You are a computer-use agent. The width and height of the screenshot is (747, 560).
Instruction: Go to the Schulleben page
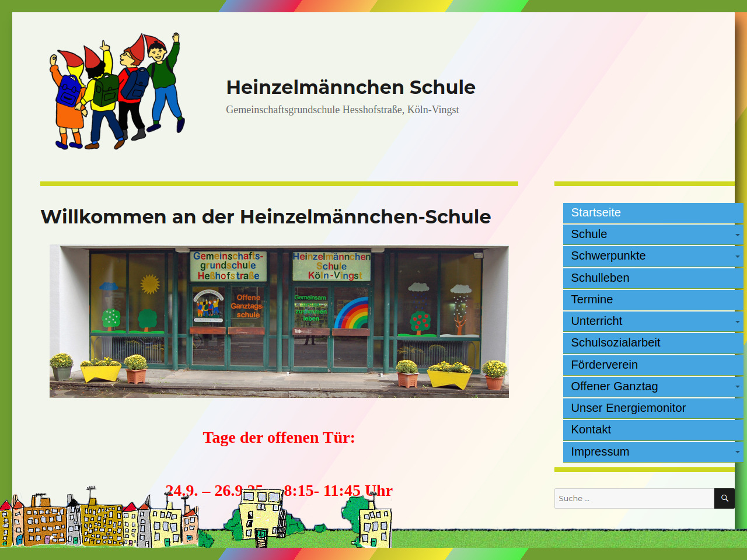(600, 278)
